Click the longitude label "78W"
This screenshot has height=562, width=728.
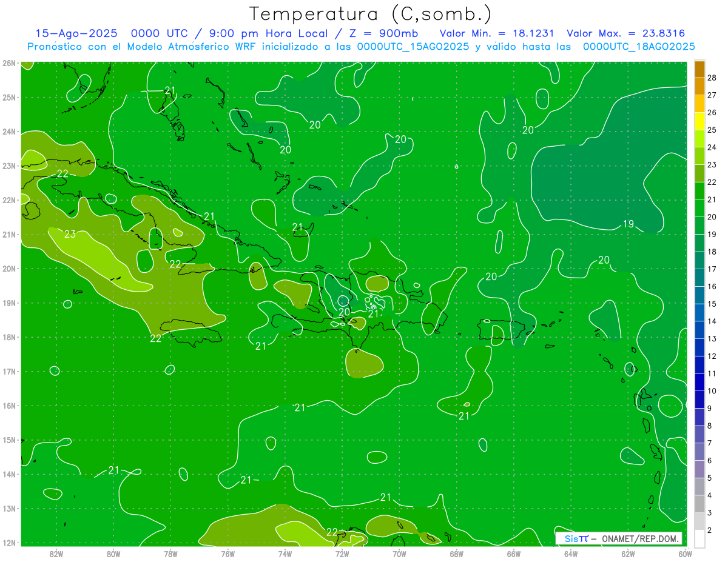[x=170, y=554]
